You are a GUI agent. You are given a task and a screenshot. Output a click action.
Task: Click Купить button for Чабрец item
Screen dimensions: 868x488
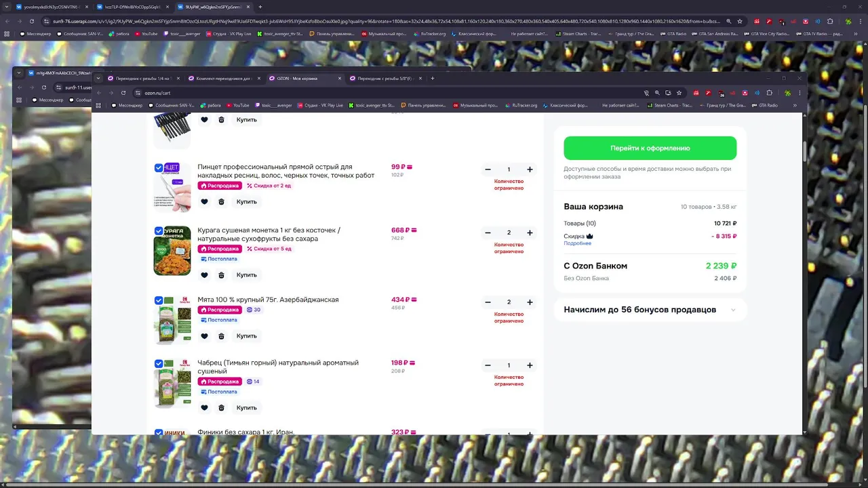tap(247, 408)
